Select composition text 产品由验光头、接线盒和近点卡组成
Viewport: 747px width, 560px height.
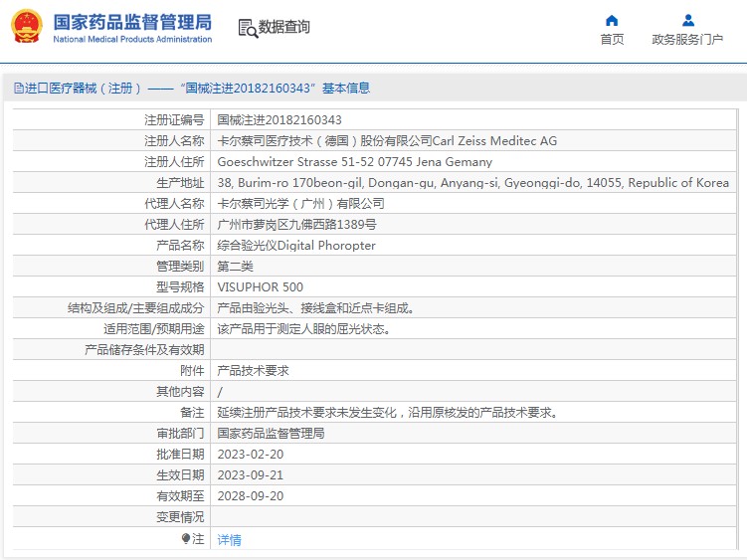(315, 308)
